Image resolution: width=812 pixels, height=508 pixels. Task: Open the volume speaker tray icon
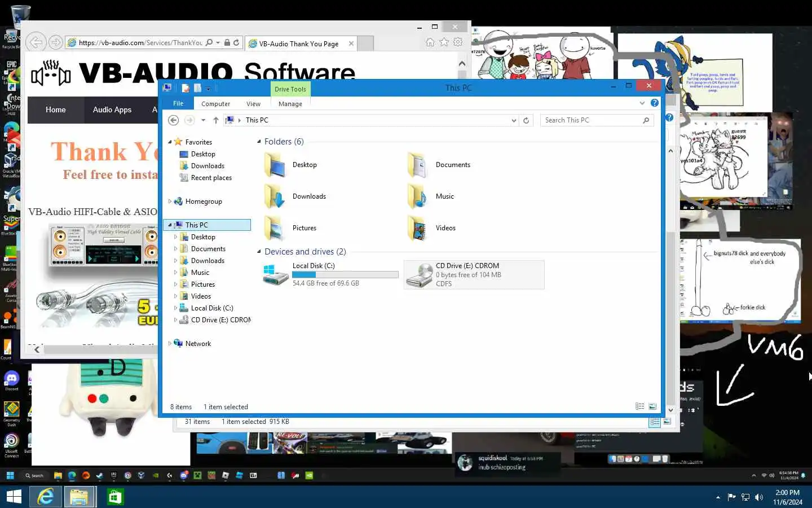[x=759, y=497]
